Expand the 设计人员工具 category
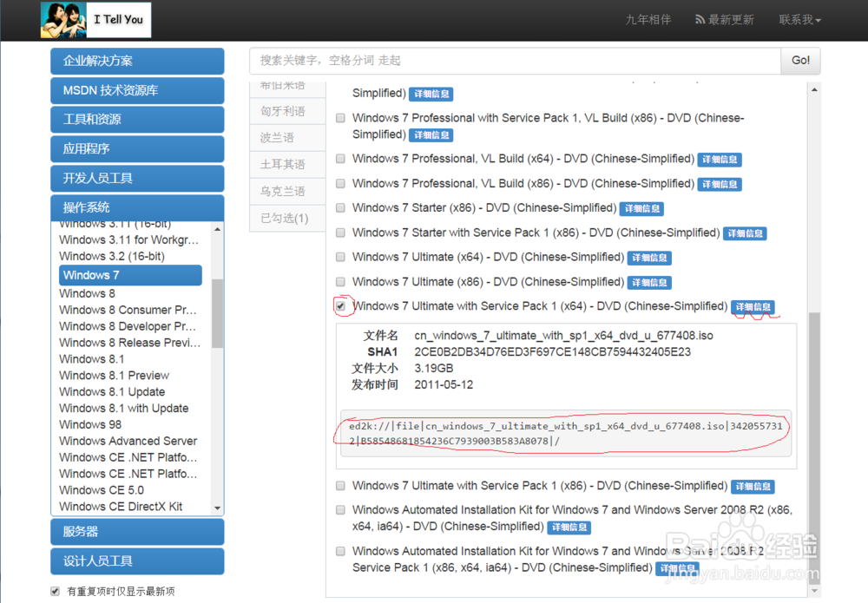The width and height of the screenshot is (868, 603). coord(137,561)
